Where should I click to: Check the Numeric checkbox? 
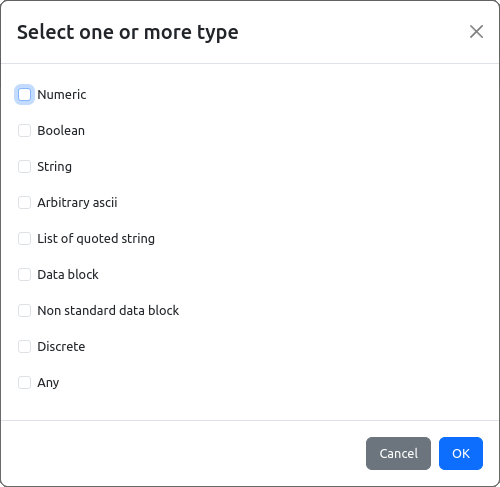tap(24, 95)
